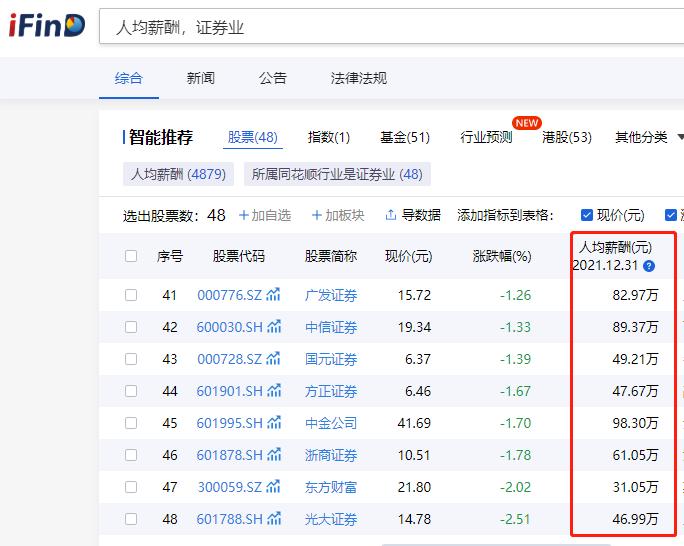
Task: Select the 基金(51) category tab
Action: (x=405, y=137)
